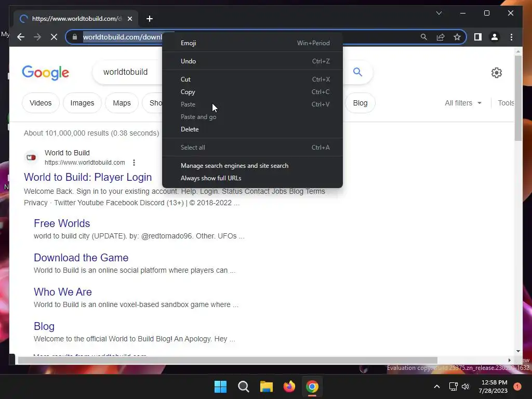The height and width of the screenshot is (399, 532).
Task: Expand the All filters dropdown
Action: click(x=463, y=103)
